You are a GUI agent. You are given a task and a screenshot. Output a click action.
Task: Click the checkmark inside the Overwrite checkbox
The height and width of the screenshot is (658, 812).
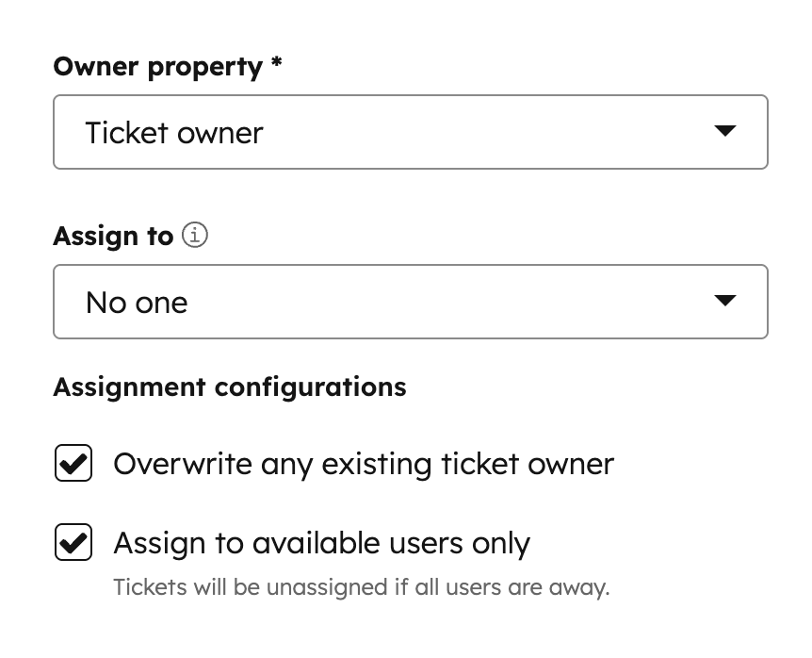point(73,463)
